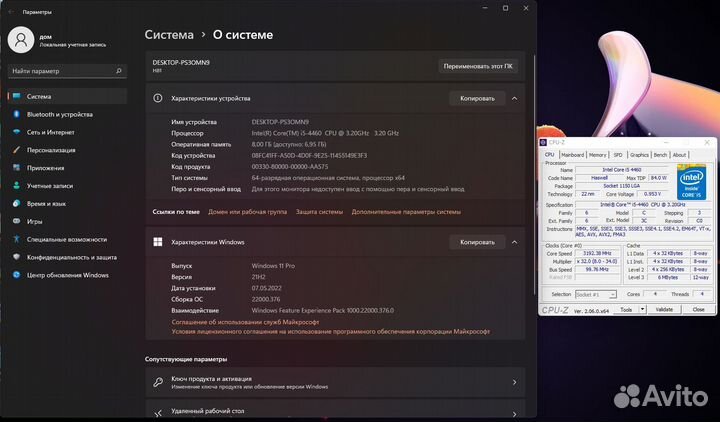
Task: Open Игры settings section
Action: [35, 222]
